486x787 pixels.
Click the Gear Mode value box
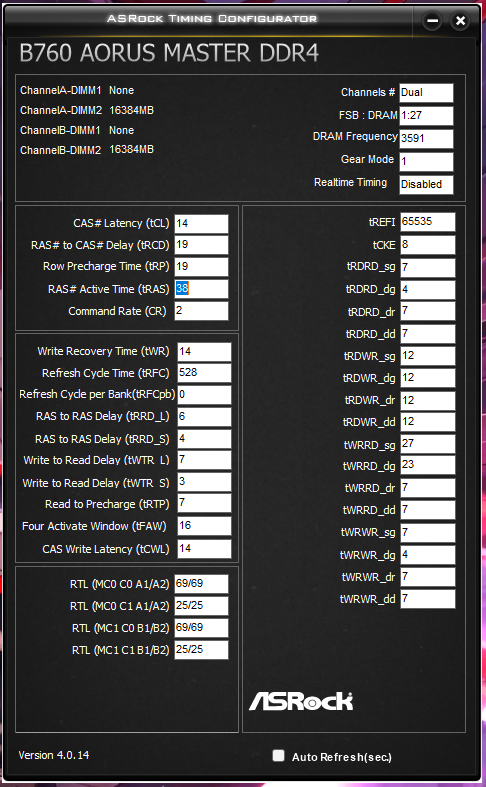coord(426,162)
